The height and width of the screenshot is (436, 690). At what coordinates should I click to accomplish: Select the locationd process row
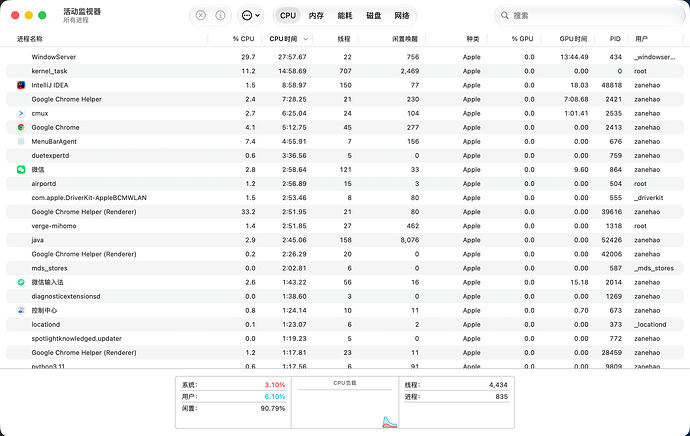[x=345, y=324]
